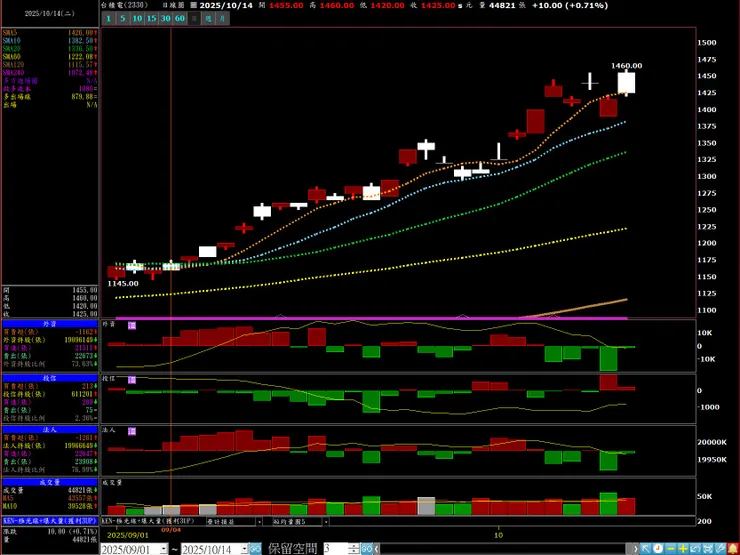This screenshot has width=740, height=555.
Task: Click the draw tool icon before the bell
Action: (x=721, y=549)
